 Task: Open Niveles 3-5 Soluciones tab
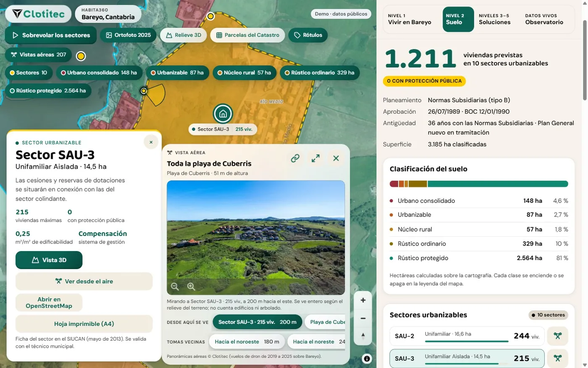point(495,19)
